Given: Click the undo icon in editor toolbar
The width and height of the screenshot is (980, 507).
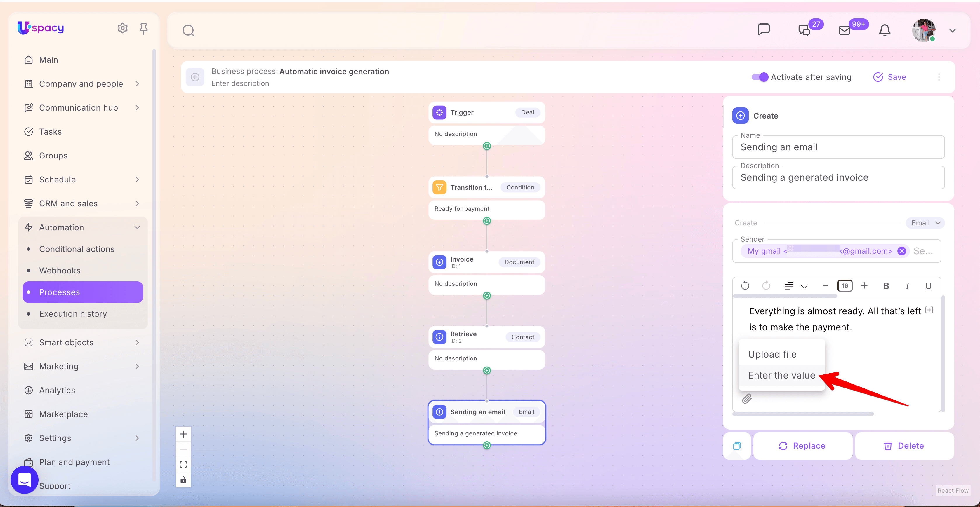Looking at the screenshot, I should pos(745,286).
